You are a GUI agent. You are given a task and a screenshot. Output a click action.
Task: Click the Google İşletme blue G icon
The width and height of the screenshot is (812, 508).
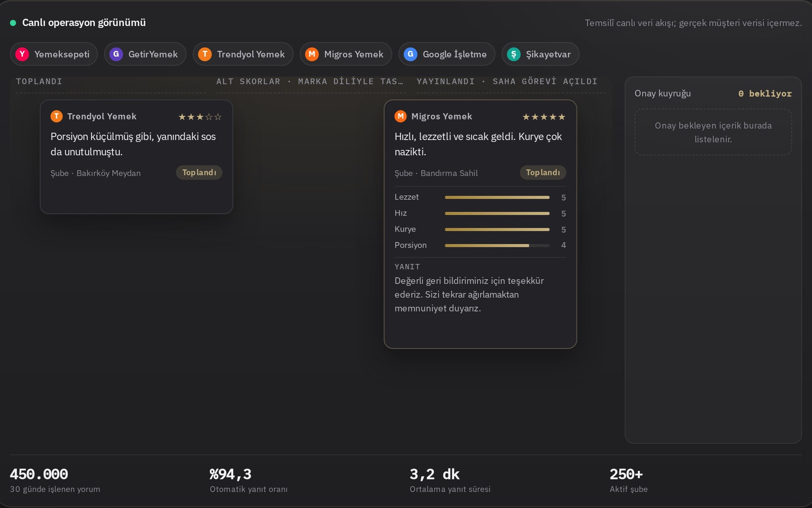click(411, 54)
